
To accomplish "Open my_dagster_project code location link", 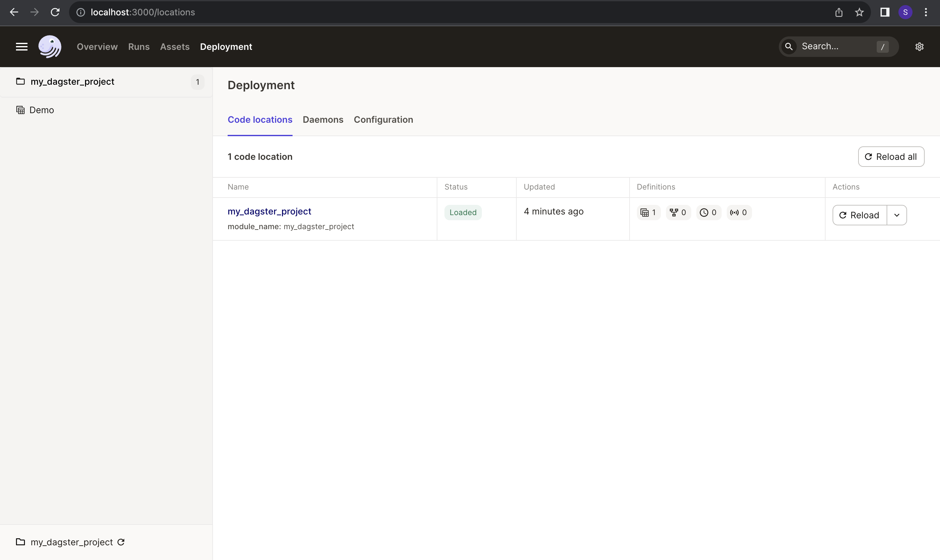I will pos(269,211).
